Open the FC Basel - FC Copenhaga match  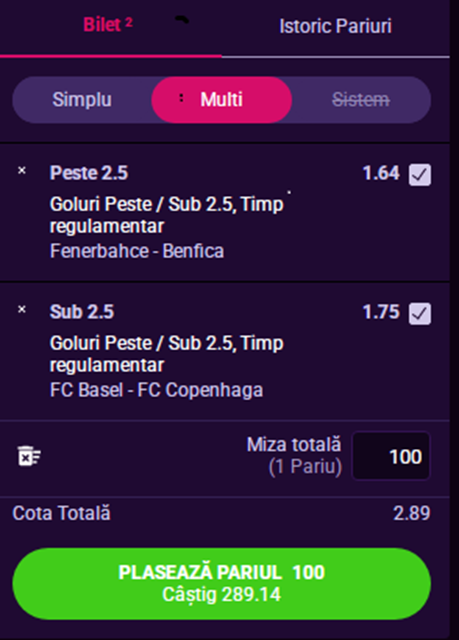tap(156, 390)
